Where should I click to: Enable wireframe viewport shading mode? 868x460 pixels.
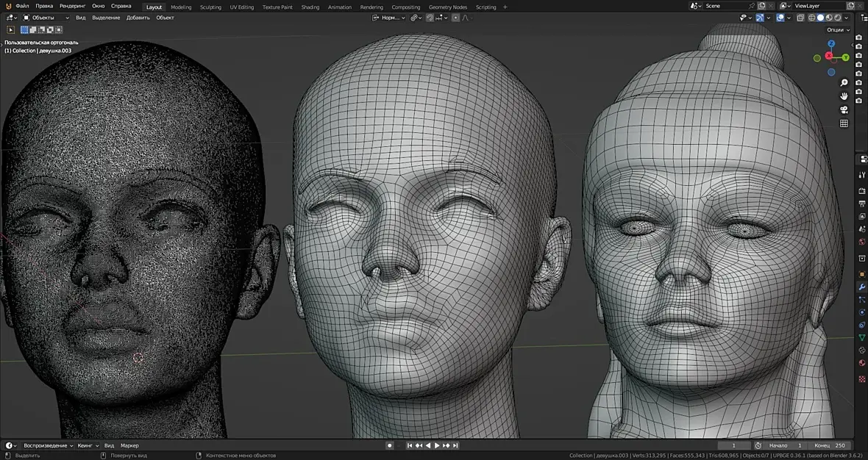tap(812, 18)
